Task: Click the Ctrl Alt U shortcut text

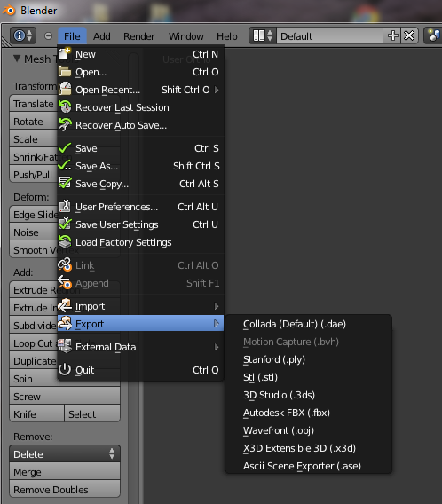Action: click(198, 207)
